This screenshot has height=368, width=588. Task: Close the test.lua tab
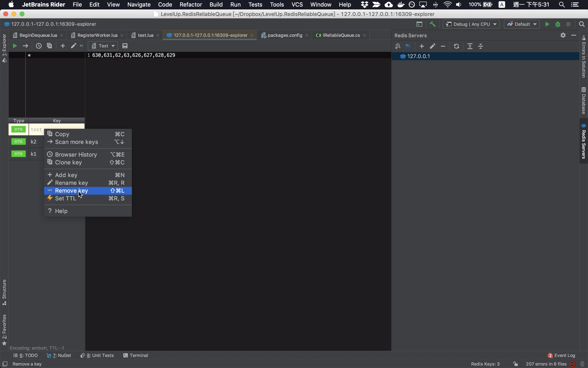coord(158,35)
